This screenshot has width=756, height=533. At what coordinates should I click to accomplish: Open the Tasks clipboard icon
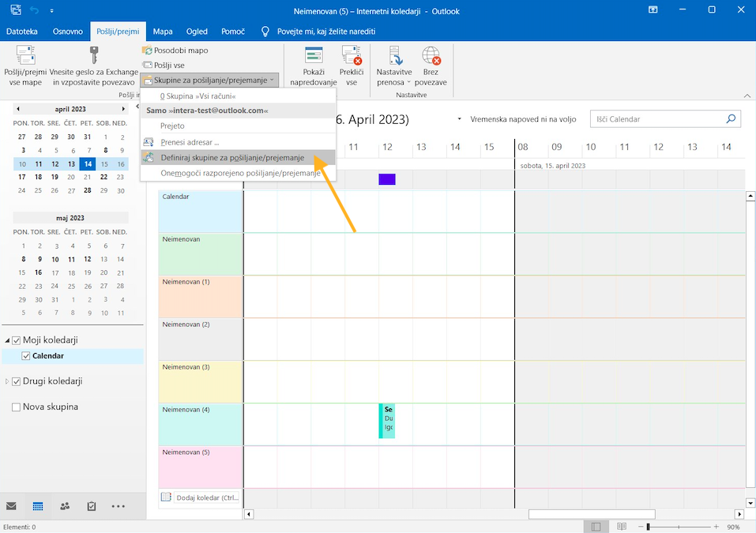pyautogui.click(x=91, y=506)
